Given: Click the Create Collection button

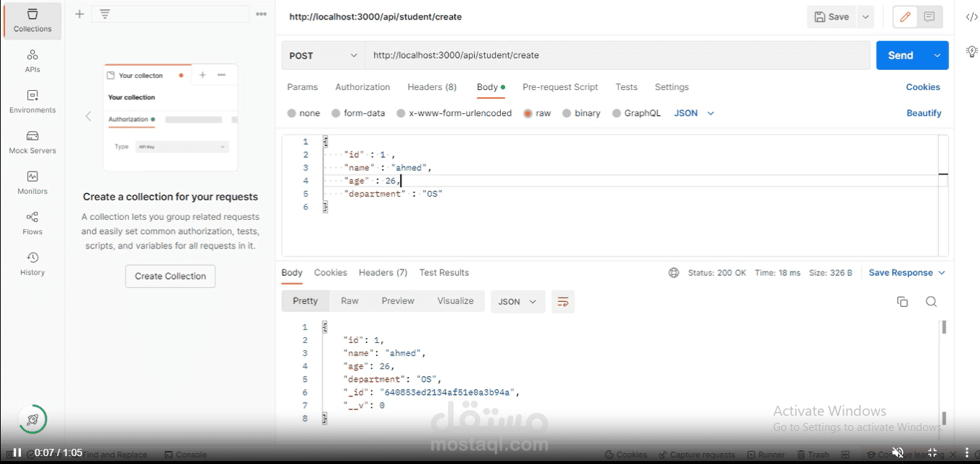Looking at the screenshot, I should click(170, 276).
